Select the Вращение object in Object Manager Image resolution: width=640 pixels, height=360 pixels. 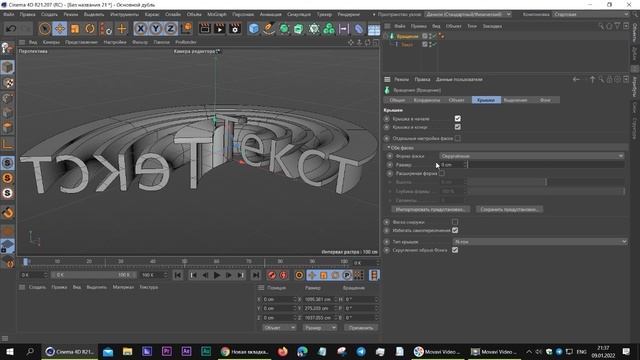click(407, 36)
